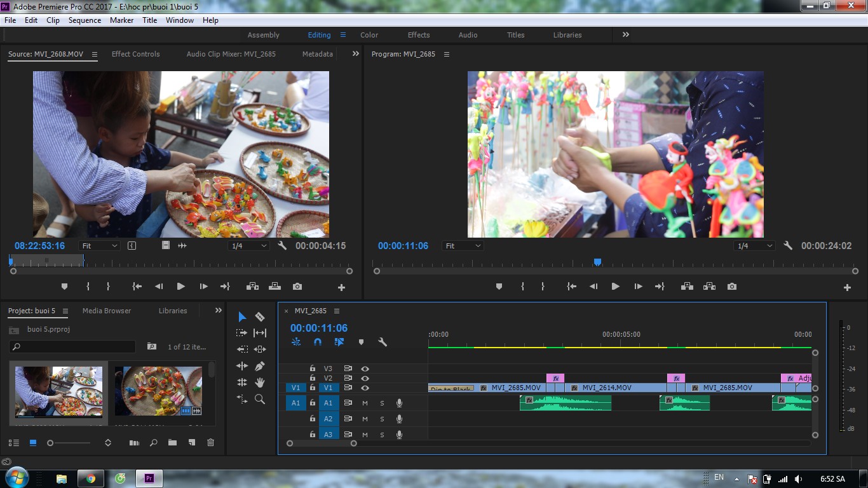Play the Program monitor sequence
This screenshot has width=868, height=488.
tap(615, 287)
